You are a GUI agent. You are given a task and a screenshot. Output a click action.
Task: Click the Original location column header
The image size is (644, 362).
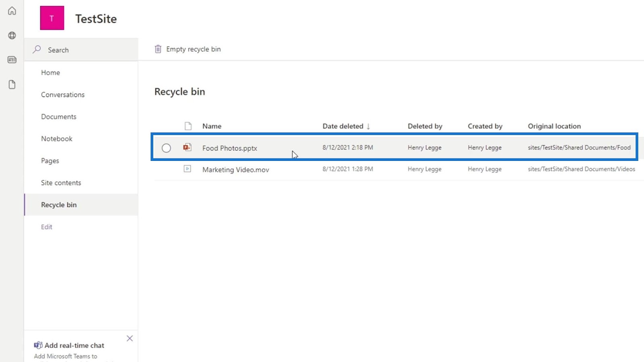click(554, 126)
